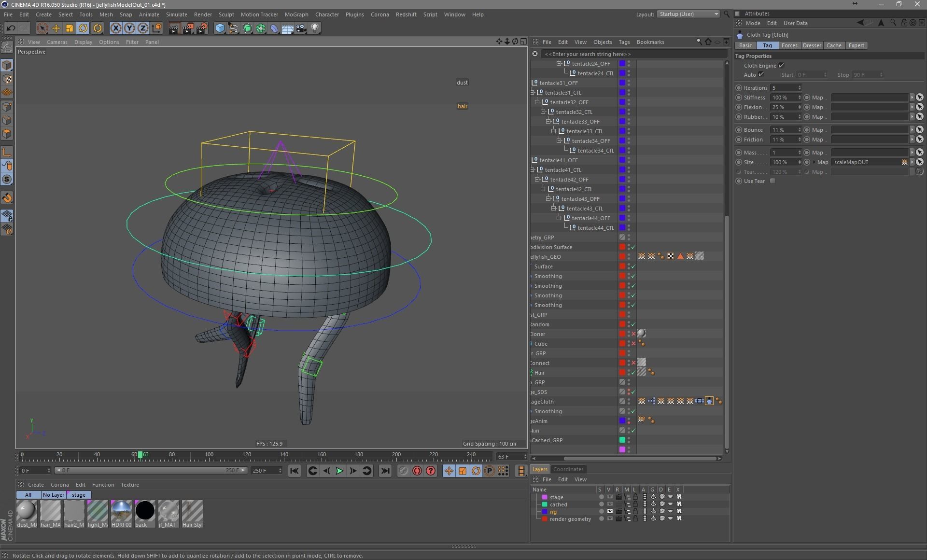Add a light object

pyautogui.click(x=315, y=28)
